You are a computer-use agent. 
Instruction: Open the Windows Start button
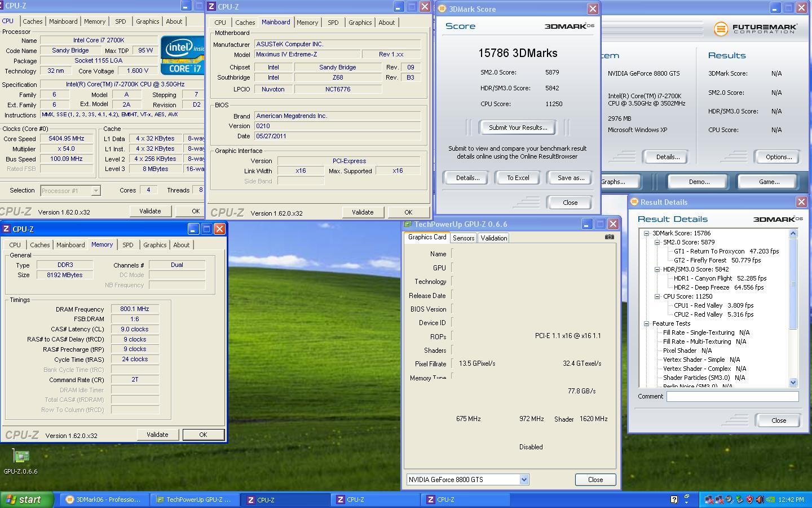point(27,500)
